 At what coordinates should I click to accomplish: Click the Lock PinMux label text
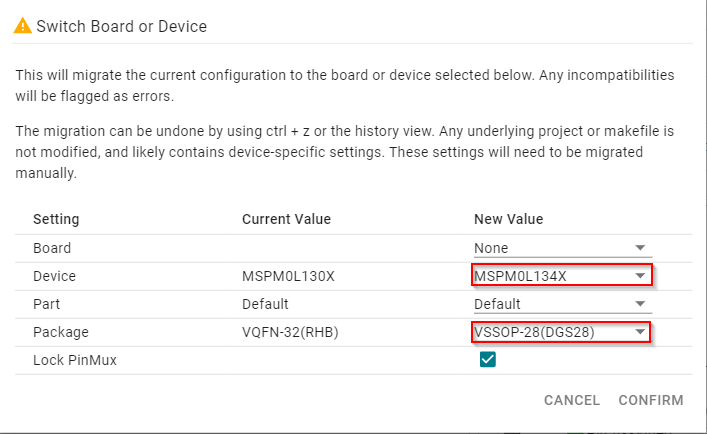pyautogui.click(x=75, y=360)
